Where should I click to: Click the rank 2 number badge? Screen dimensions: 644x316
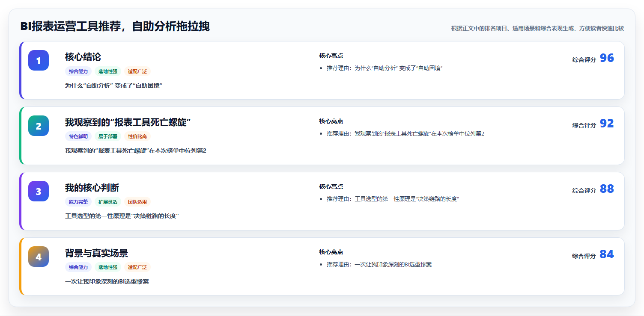(39, 126)
